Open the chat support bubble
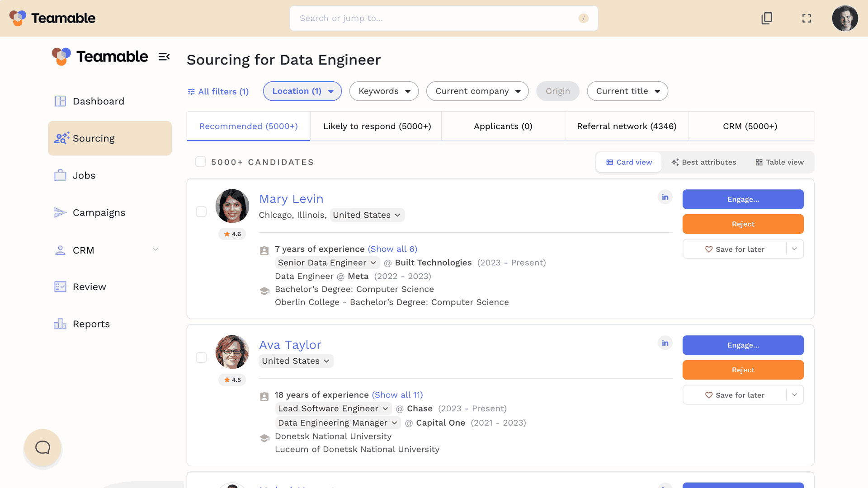The height and width of the screenshot is (488, 868). pyautogui.click(x=43, y=448)
